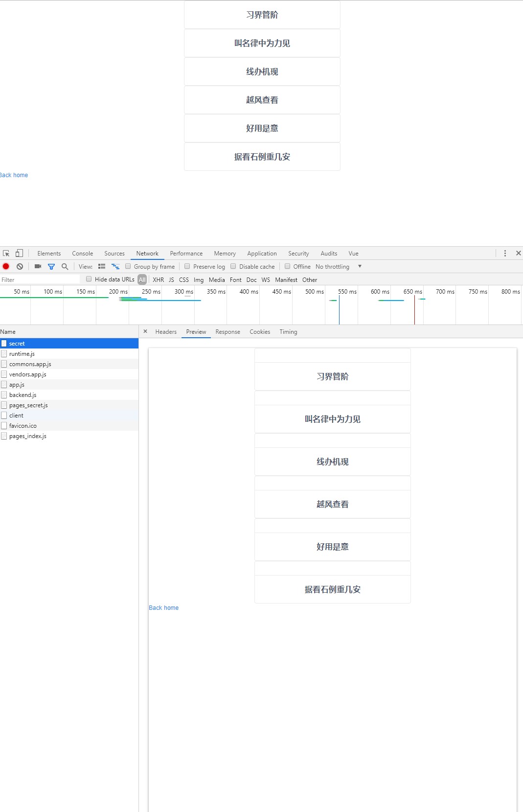This screenshot has width=523, height=812.
Task: Filter requests by XHR type
Action: [x=158, y=280]
